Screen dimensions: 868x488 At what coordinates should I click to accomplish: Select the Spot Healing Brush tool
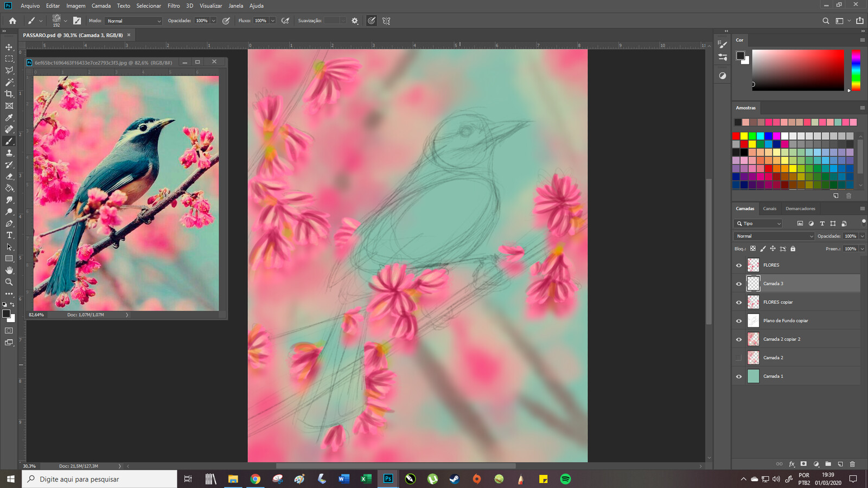(9, 130)
